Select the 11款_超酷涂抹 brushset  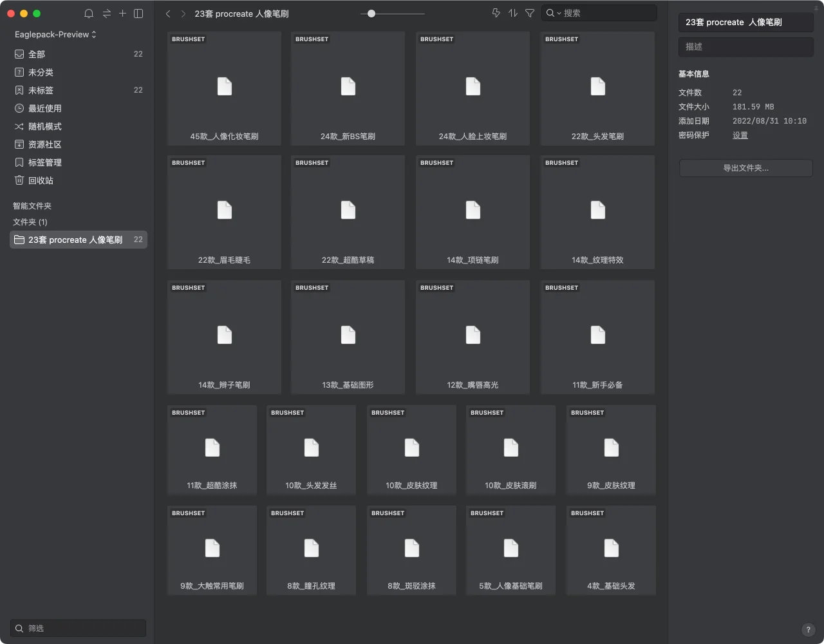[212, 450]
